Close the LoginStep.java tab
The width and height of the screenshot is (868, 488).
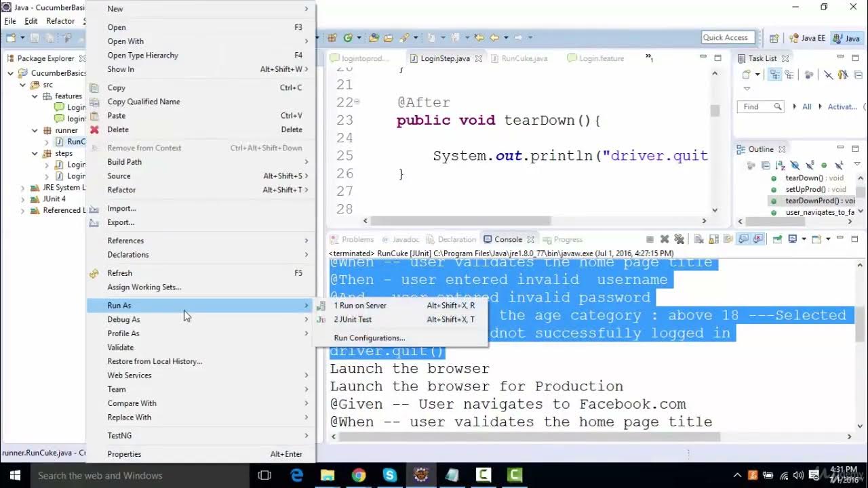[x=478, y=59]
